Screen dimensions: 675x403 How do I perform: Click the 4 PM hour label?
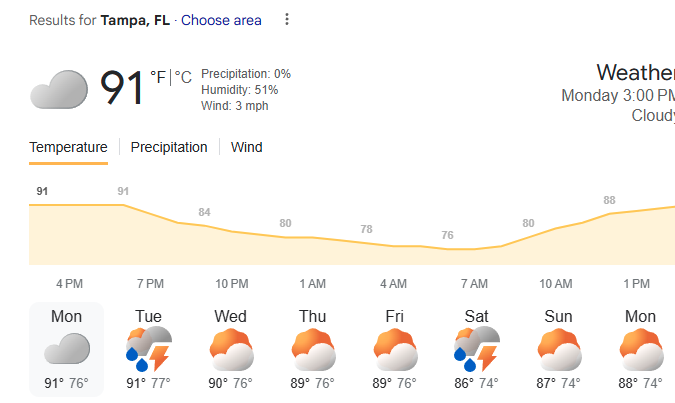[x=69, y=284]
